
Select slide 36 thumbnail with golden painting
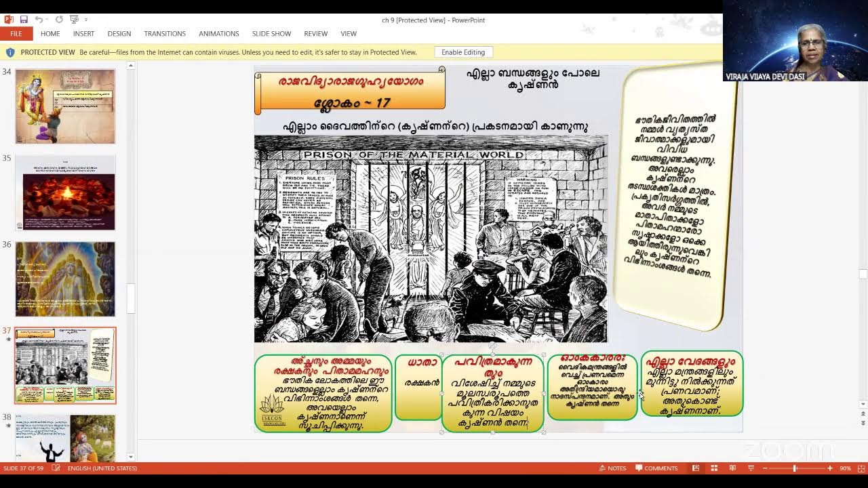(65, 279)
